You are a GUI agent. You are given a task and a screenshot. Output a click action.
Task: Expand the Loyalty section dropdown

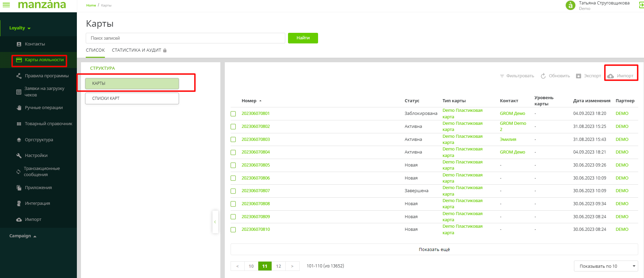coord(20,28)
